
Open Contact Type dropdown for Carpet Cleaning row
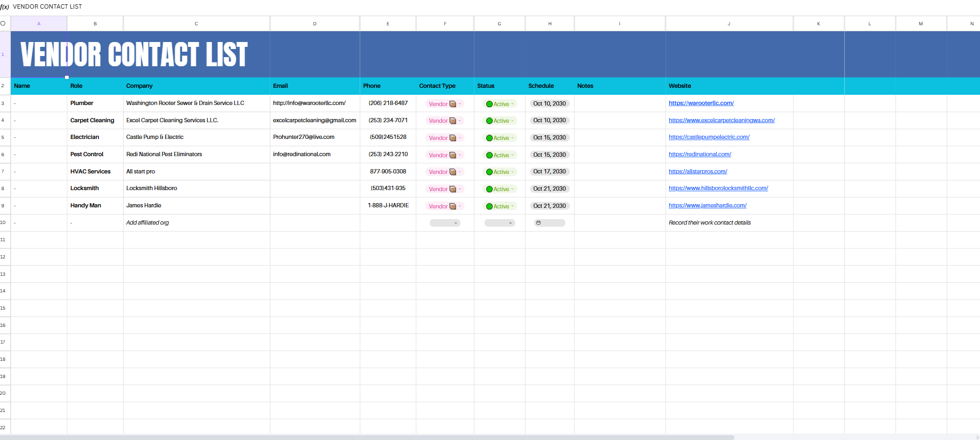tap(445, 121)
